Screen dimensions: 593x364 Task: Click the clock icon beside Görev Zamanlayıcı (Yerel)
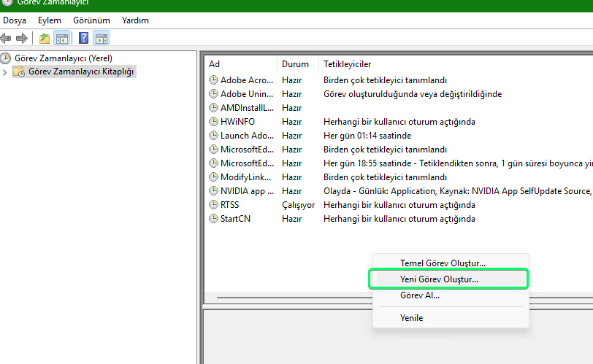coord(6,58)
